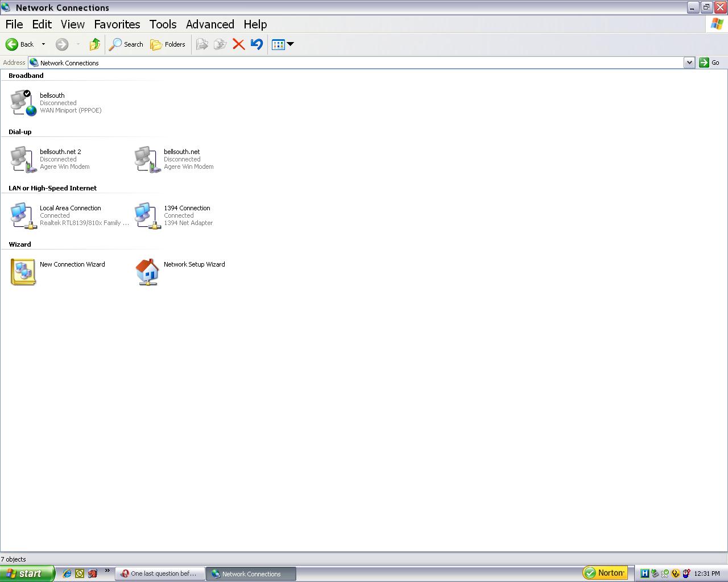Launch the New Connection Wizard icon
The width and height of the screenshot is (728, 582).
click(23, 272)
